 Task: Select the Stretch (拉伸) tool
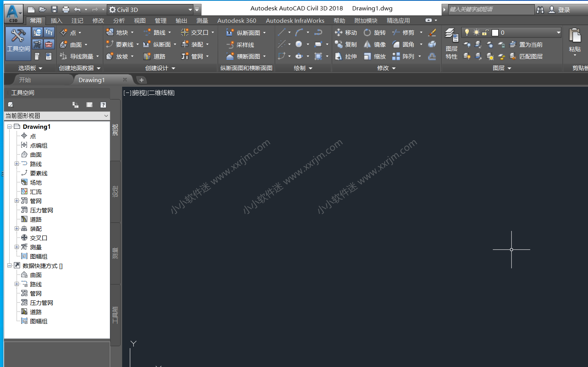pyautogui.click(x=346, y=56)
